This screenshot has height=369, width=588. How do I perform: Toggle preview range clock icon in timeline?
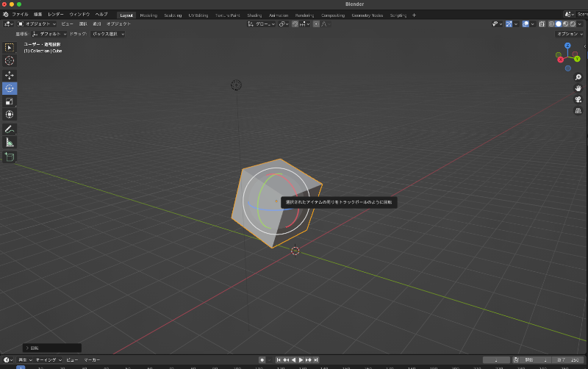point(516,360)
